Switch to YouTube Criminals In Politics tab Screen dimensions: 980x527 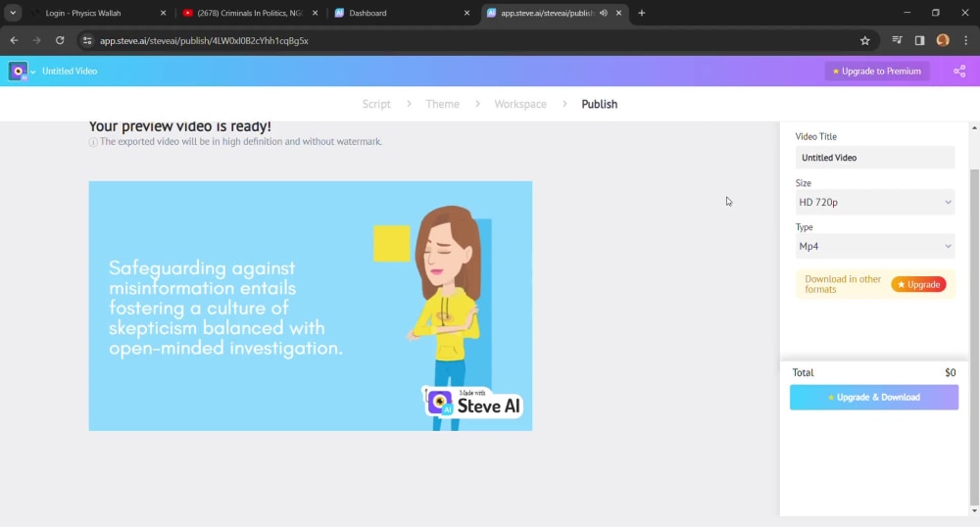pos(250,13)
